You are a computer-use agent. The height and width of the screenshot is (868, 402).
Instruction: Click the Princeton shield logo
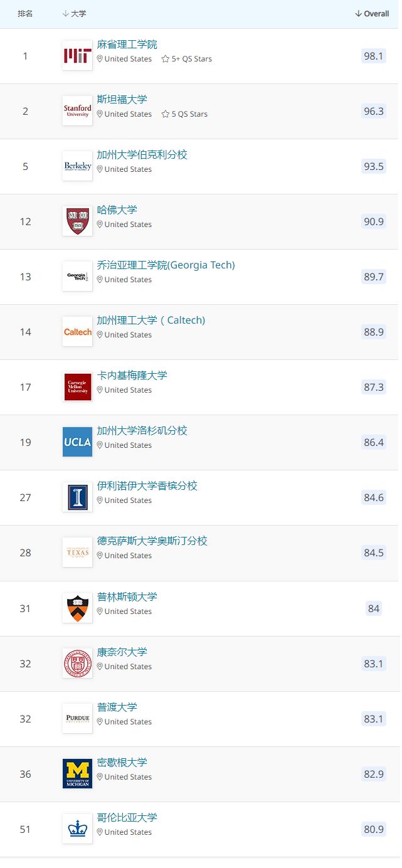77,608
